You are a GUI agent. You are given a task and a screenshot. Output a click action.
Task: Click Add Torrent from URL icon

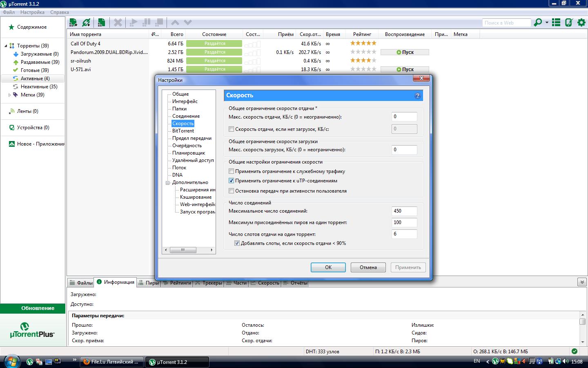click(86, 22)
